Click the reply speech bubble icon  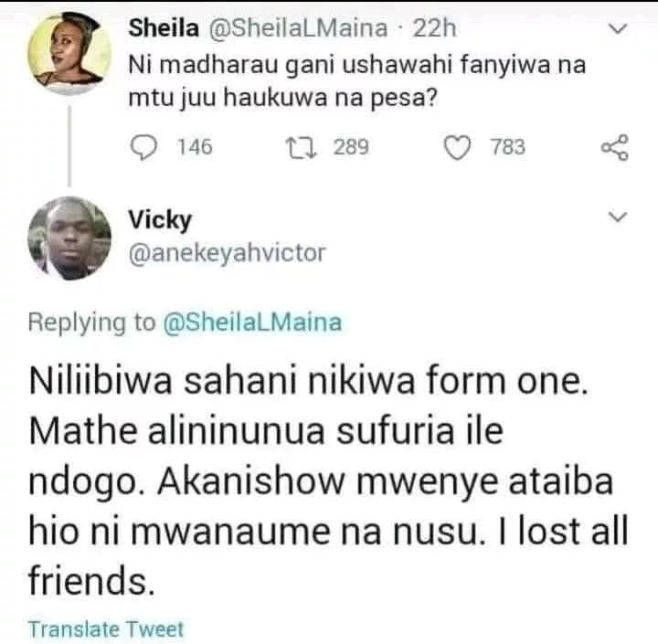click(x=143, y=147)
